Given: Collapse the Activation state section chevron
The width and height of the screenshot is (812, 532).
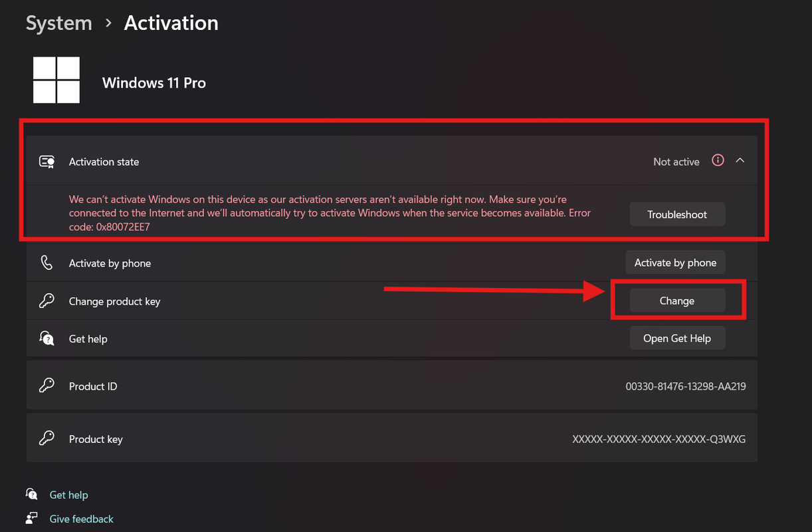Looking at the screenshot, I should point(740,160).
